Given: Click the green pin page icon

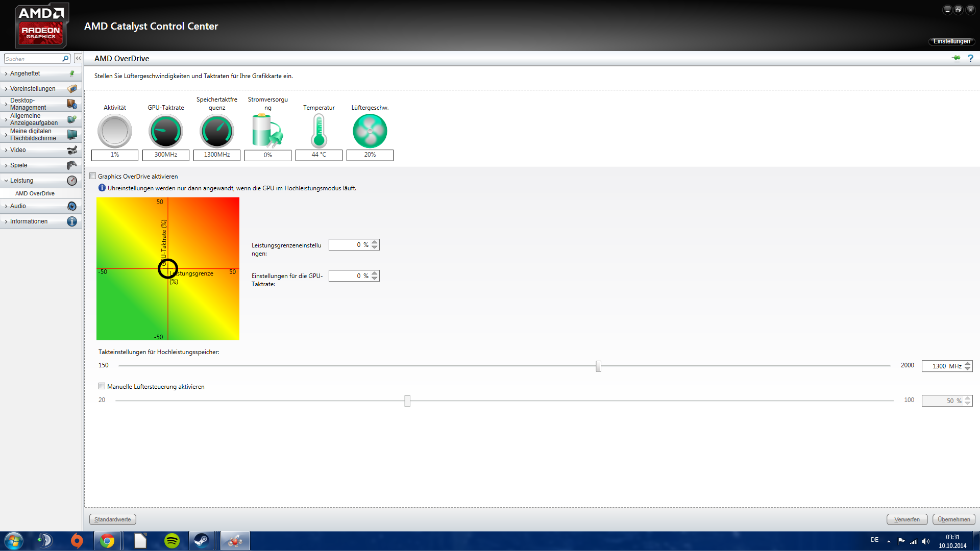Looking at the screenshot, I should tap(956, 58).
